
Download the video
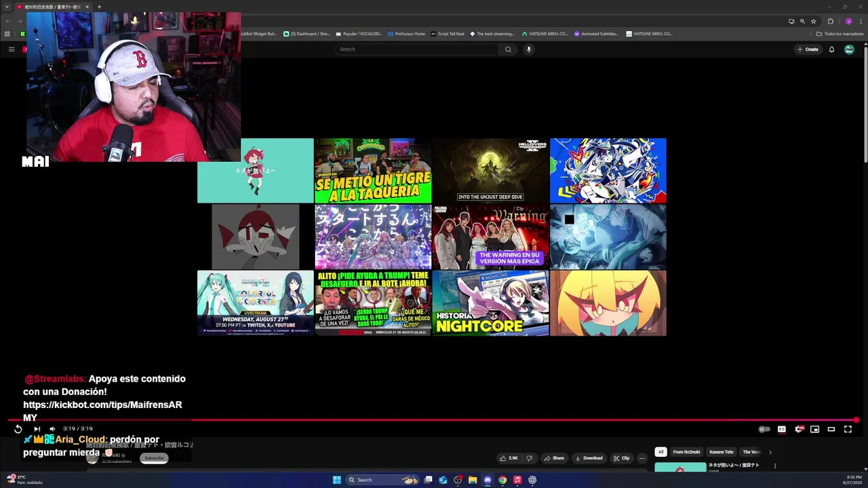588,458
